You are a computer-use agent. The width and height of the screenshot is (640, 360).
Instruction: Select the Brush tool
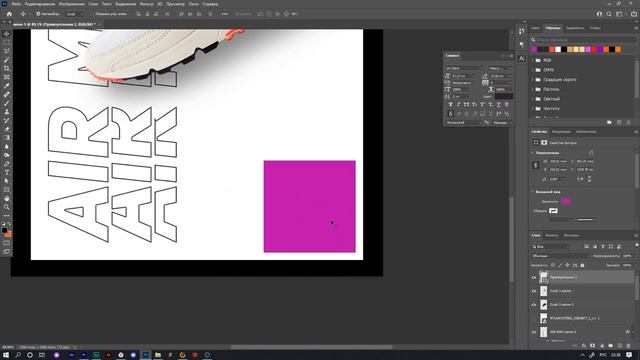click(x=7, y=103)
